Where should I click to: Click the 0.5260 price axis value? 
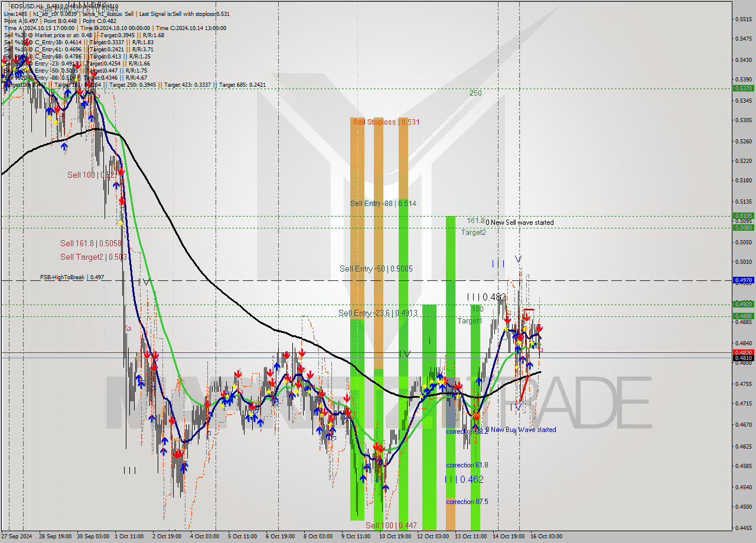pos(743,141)
